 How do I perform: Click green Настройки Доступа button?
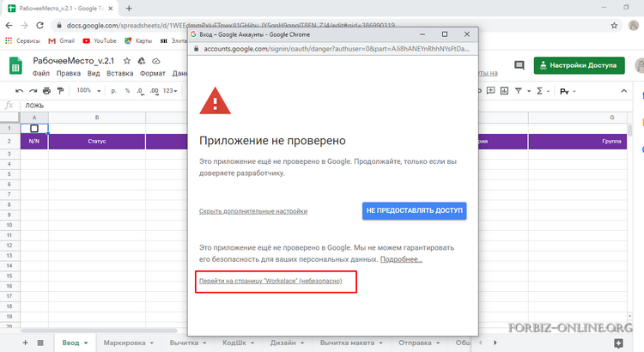pyautogui.click(x=579, y=65)
